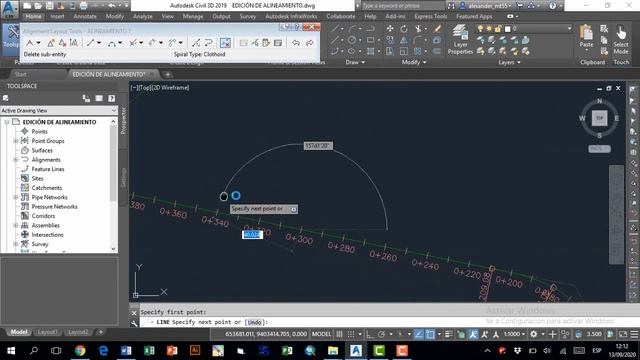Toggle snap mode in status bar
Viewport: 640px width, 360px height.
351,334
